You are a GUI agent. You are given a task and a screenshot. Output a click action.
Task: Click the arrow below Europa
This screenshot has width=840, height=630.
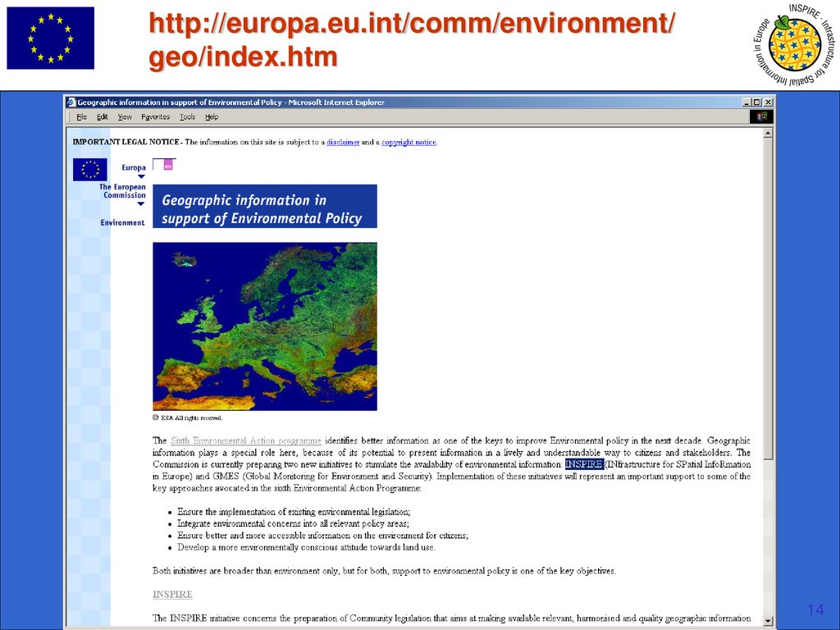pyautogui.click(x=141, y=176)
